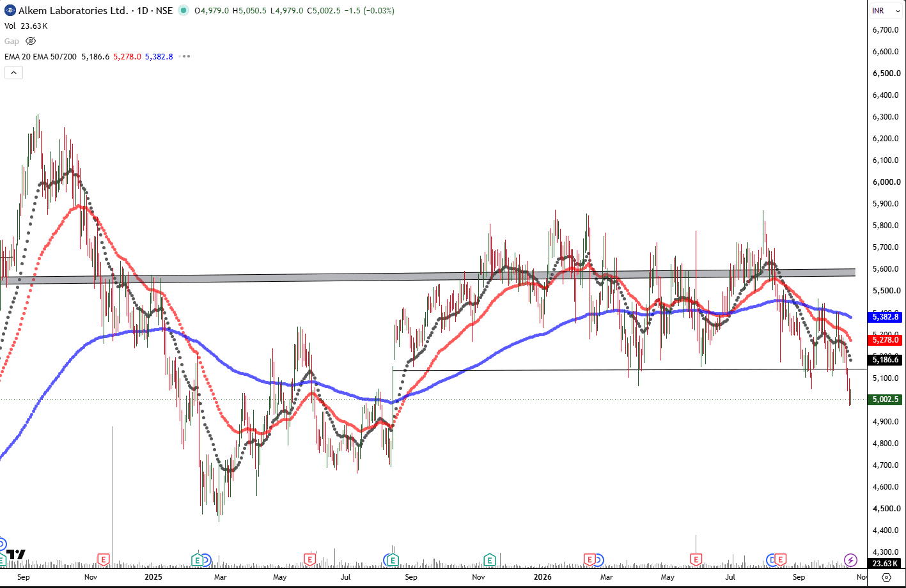
Task: Click the 2026 label on the time axis
Action: point(542,576)
